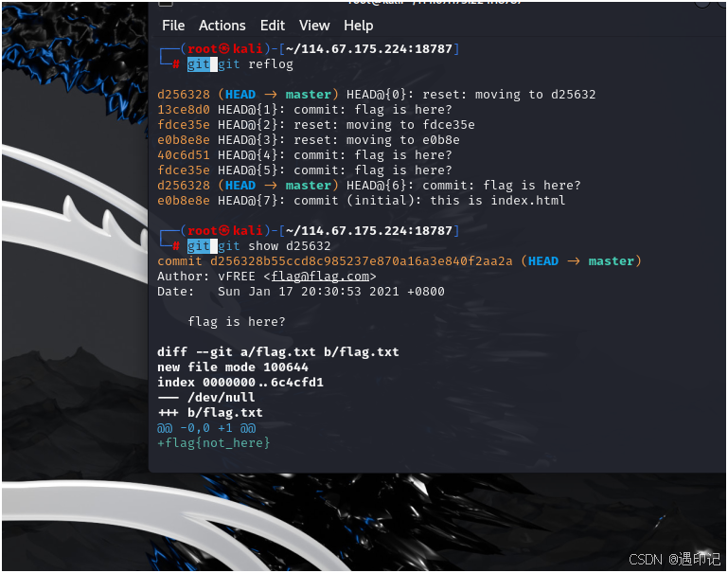Open the Edit menu
Screen dimensions: 728x573
coord(273,26)
